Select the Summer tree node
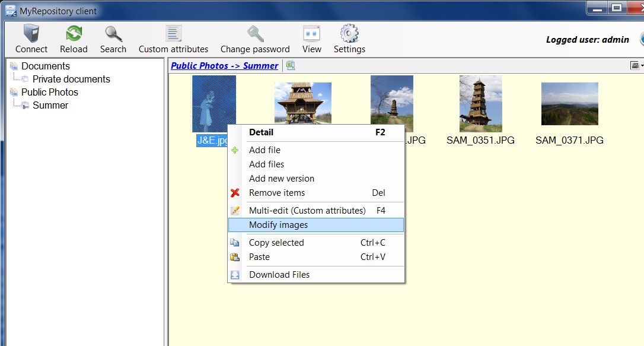The height and width of the screenshot is (346, 644). (50, 106)
